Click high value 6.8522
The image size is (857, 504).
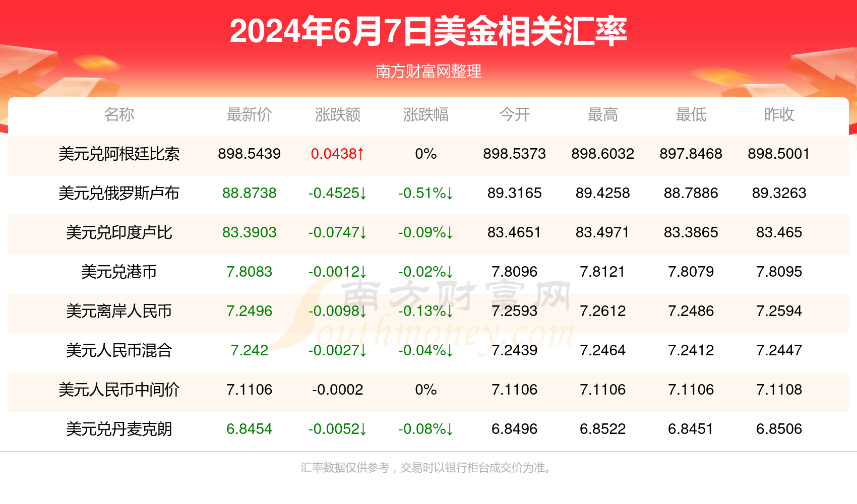click(602, 429)
